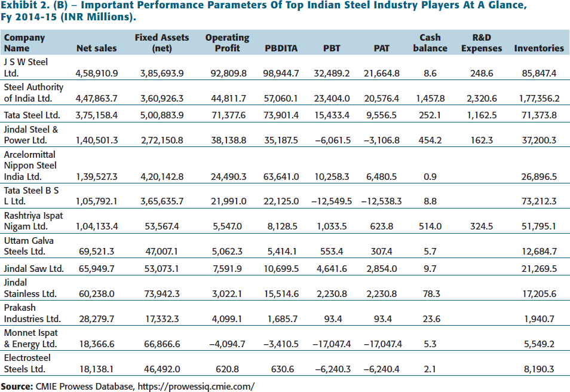Click Tata Steel Ltd. company name
Image resolution: width=570 pixels, height=392 pixels.
point(32,115)
